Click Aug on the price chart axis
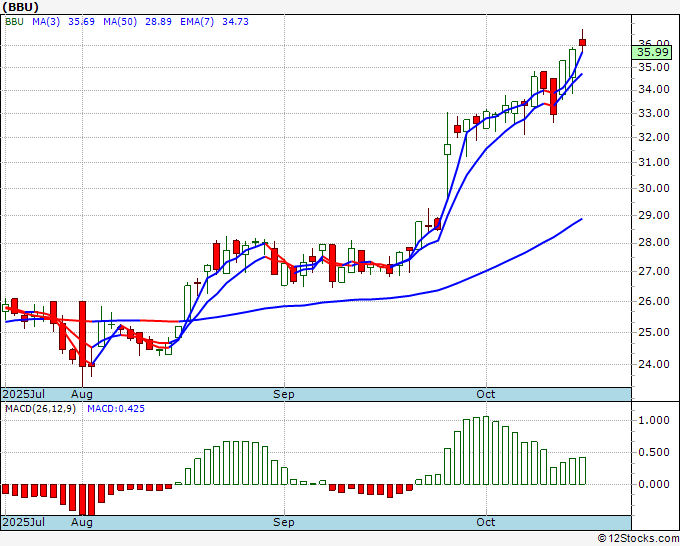The width and height of the screenshot is (680, 546). pos(82,394)
